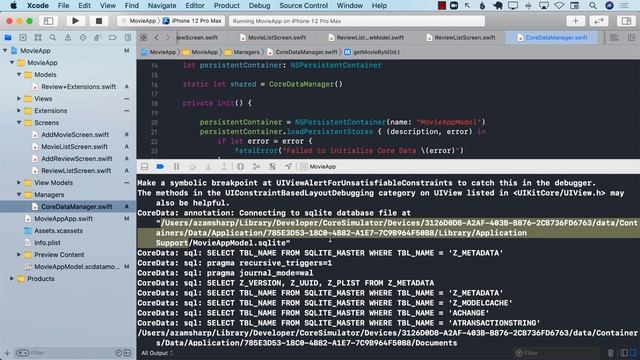The width and height of the screenshot is (640, 360).
Task: Deactivate breakpoints in debug bar
Action: 160,167
